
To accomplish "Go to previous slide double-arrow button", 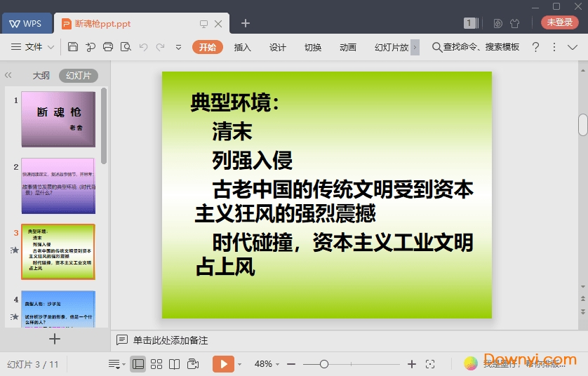I will pyautogui.click(x=583, y=299).
